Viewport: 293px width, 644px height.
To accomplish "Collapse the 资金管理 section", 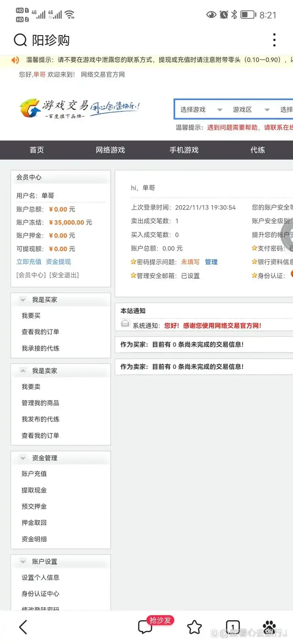I will pyautogui.click(x=23, y=458).
